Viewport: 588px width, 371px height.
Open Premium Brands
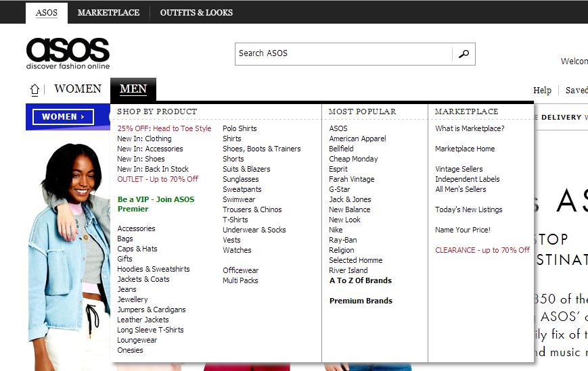pos(361,300)
